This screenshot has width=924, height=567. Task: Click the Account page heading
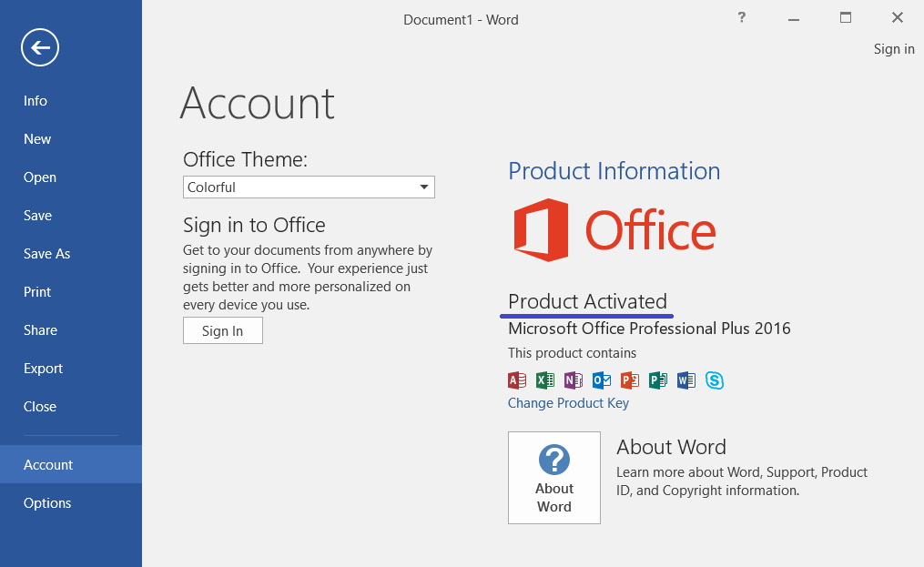pos(258,103)
